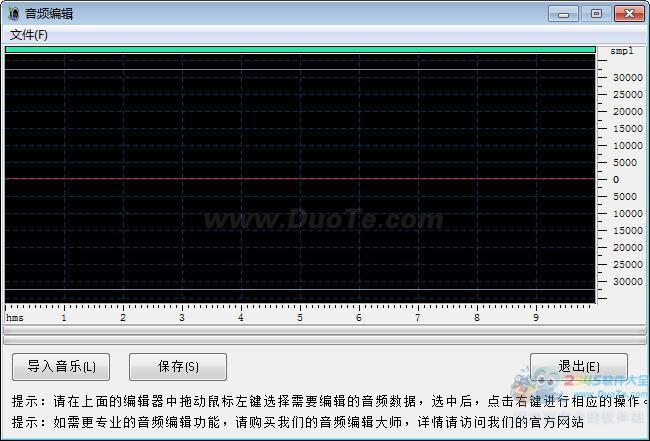
Task: Click the horizontal scrollbar under the time ruler
Action: [x=300, y=329]
